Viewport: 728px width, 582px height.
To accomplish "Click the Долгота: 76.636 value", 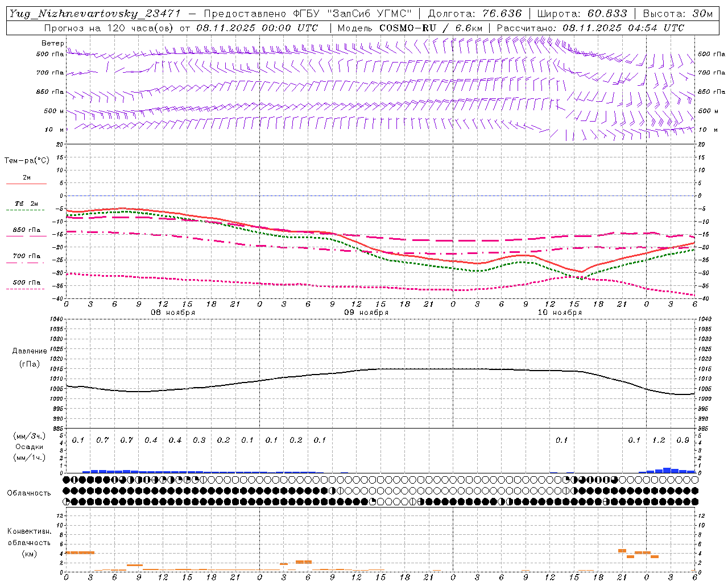I will click(x=475, y=14).
